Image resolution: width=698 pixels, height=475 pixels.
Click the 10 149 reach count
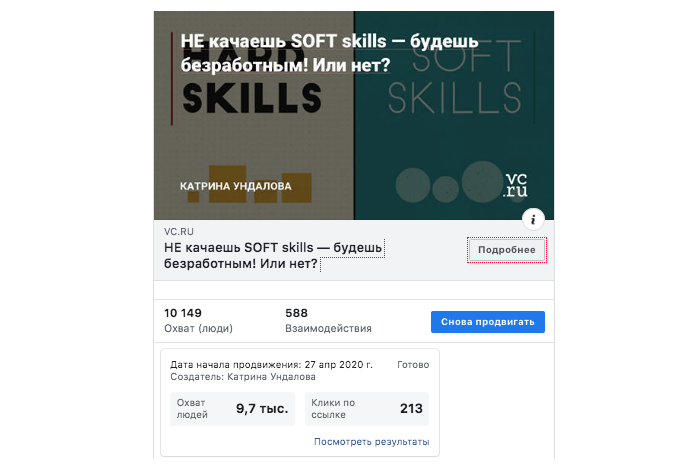pos(183,313)
